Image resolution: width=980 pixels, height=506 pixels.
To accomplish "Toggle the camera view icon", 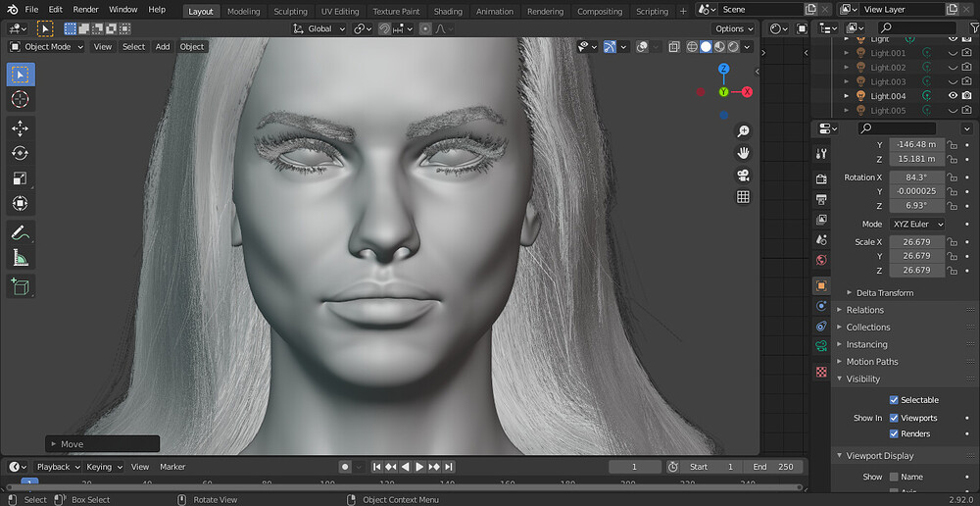I will [x=743, y=176].
